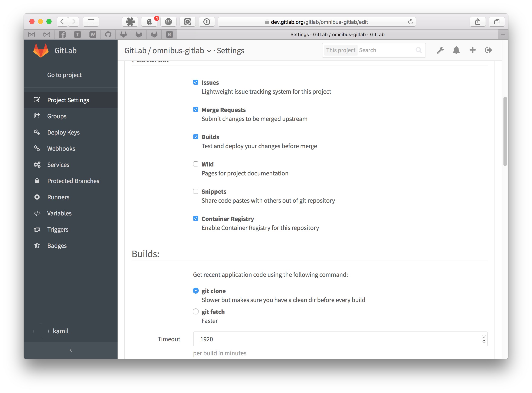Image resolution: width=532 pixels, height=393 pixels.
Task: Collapse the sidebar with the chevron
Action: coord(70,350)
